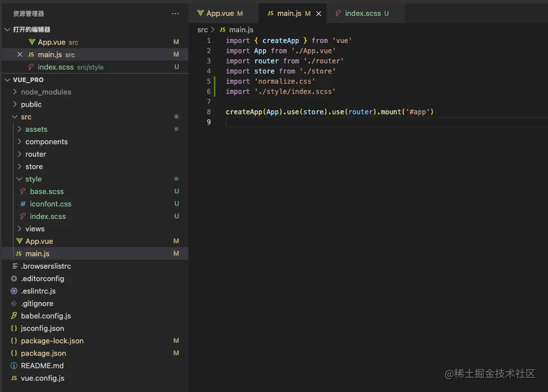Click Sass icon on index.scss tab
The image size is (548, 392).
click(x=338, y=13)
